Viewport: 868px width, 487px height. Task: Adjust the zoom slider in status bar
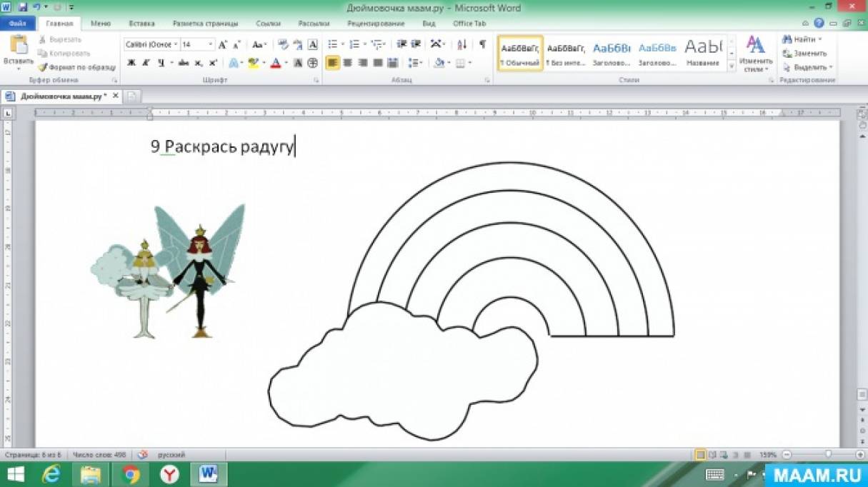(x=827, y=454)
